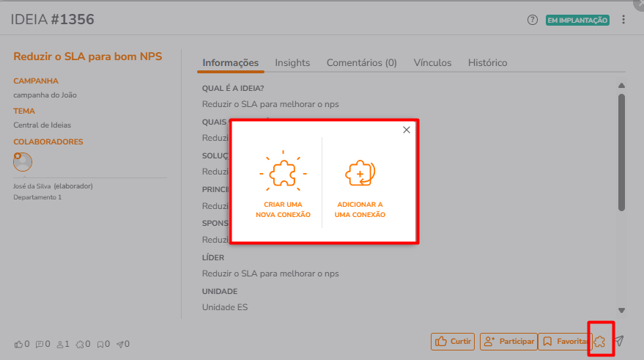
Task: Click the likes counter thumbs-up icon
Action: 18,345
